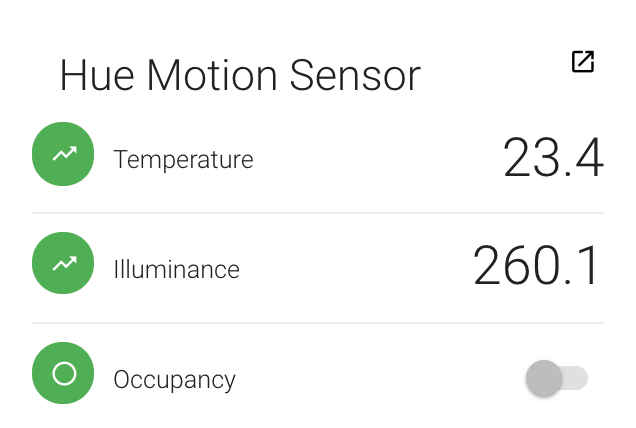The height and width of the screenshot is (428, 636).
Task: Click the Illuminance trend chart icon
Action: (63, 265)
